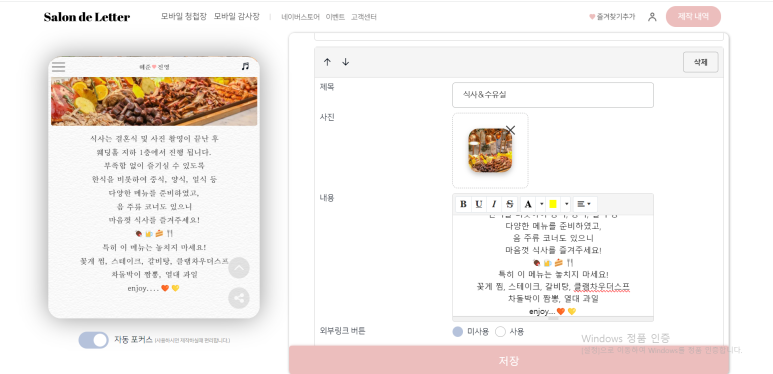Click the share icon in phone preview
The image size is (773, 374).
239,298
